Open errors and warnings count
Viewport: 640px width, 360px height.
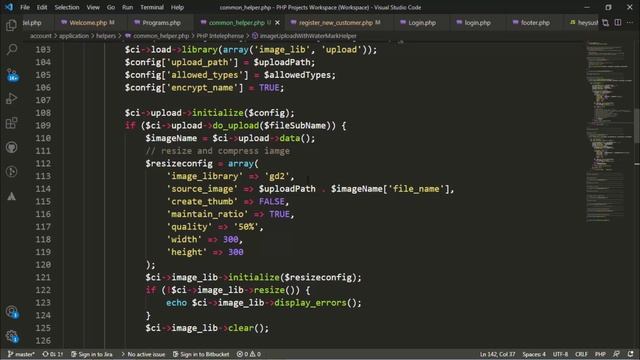point(249,354)
